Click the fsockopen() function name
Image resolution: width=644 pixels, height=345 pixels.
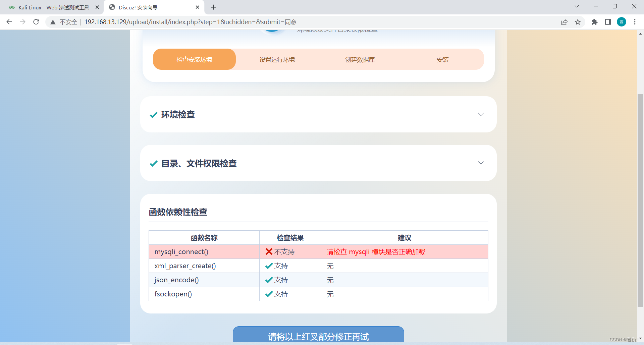pyautogui.click(x=173, y=294)
